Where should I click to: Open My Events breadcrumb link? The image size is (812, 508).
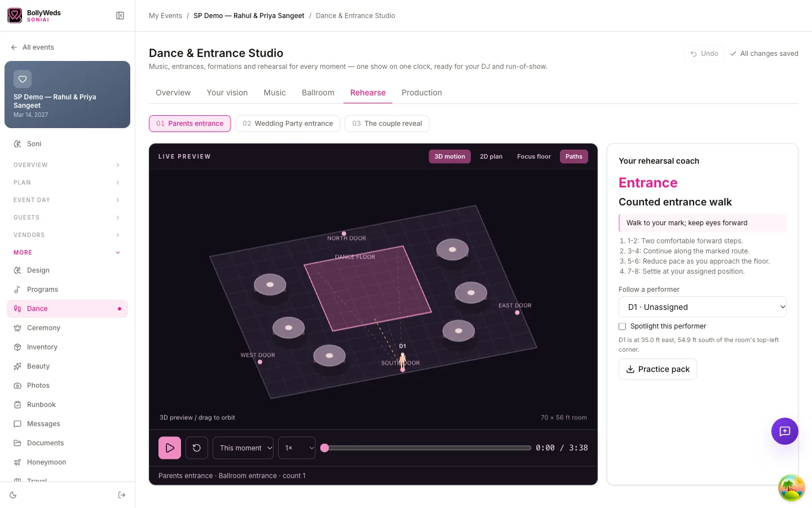click(x=165, y=16)
